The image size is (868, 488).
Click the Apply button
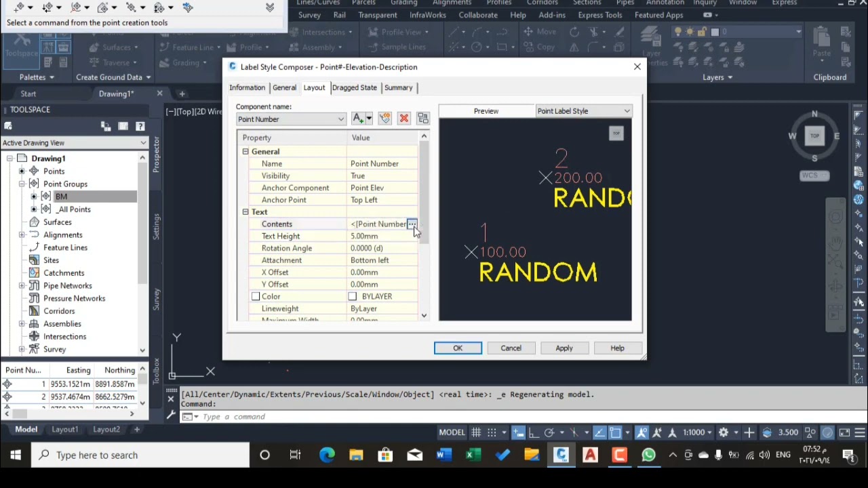click(x=564, y=348)
